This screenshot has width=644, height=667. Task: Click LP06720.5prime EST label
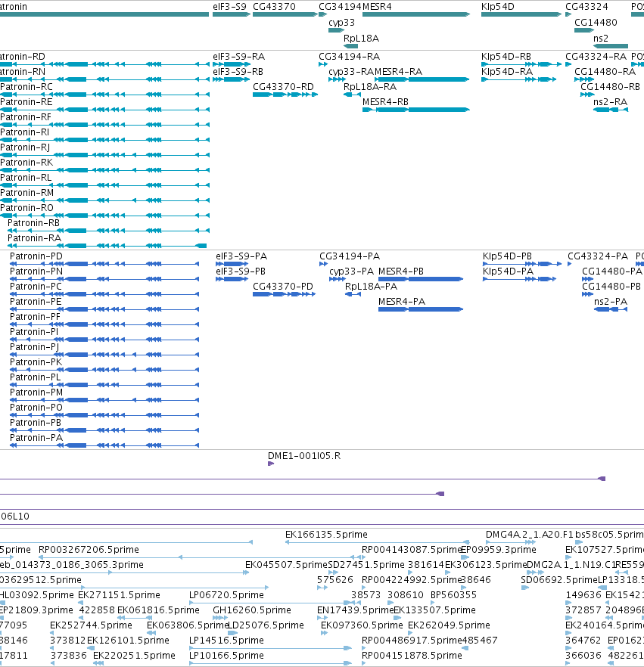(226, 594)
